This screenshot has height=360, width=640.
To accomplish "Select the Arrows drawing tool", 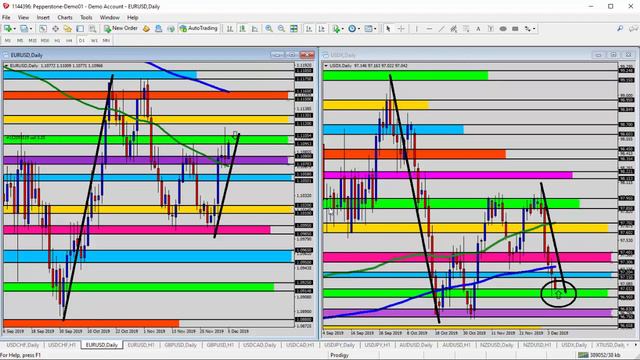I will point(528,29).
